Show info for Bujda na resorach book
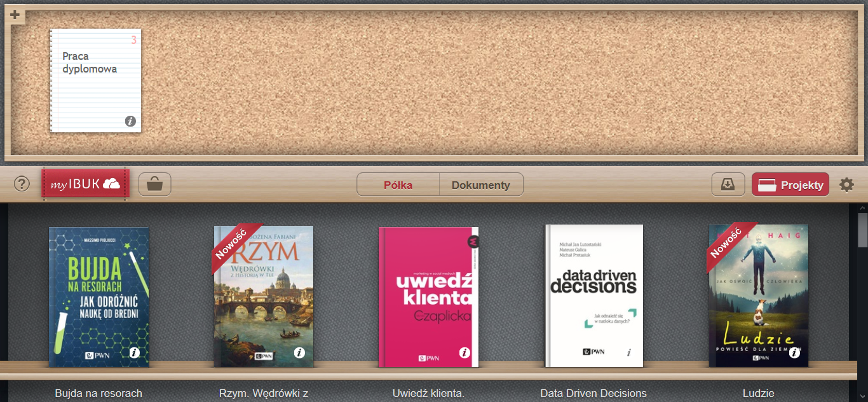Image resolution: width=868 pixels, height=402 pixels. coord(135,352)
